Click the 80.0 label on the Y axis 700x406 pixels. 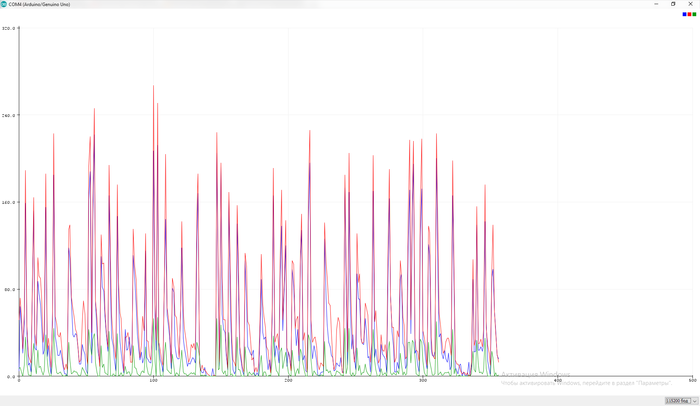pyautogui.click(x=8, y=290)
